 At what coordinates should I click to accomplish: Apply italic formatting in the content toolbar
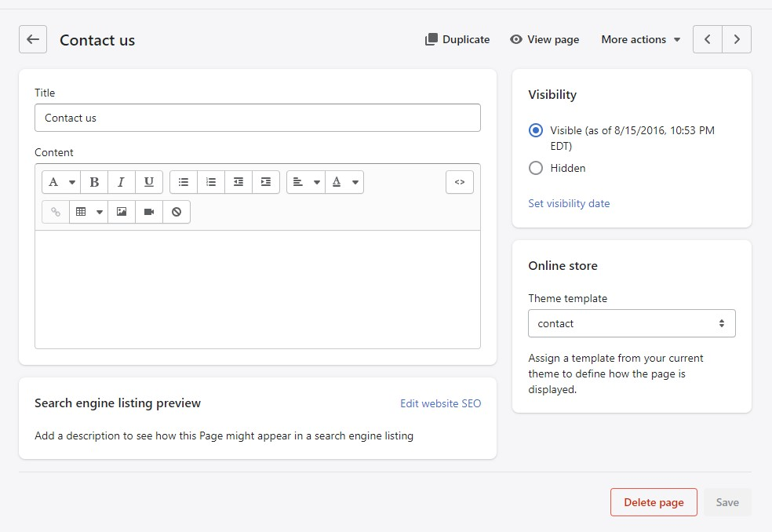[121, 182]
